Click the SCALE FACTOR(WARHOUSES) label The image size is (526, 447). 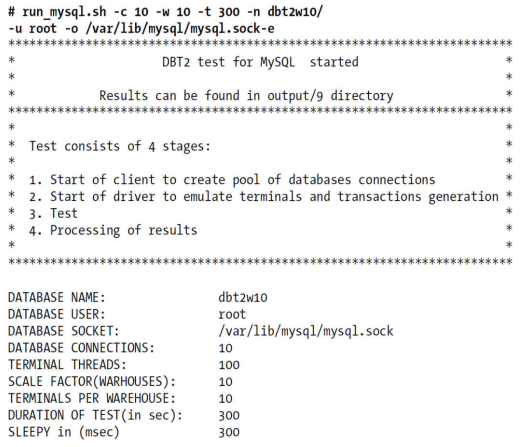coord(92,382)
